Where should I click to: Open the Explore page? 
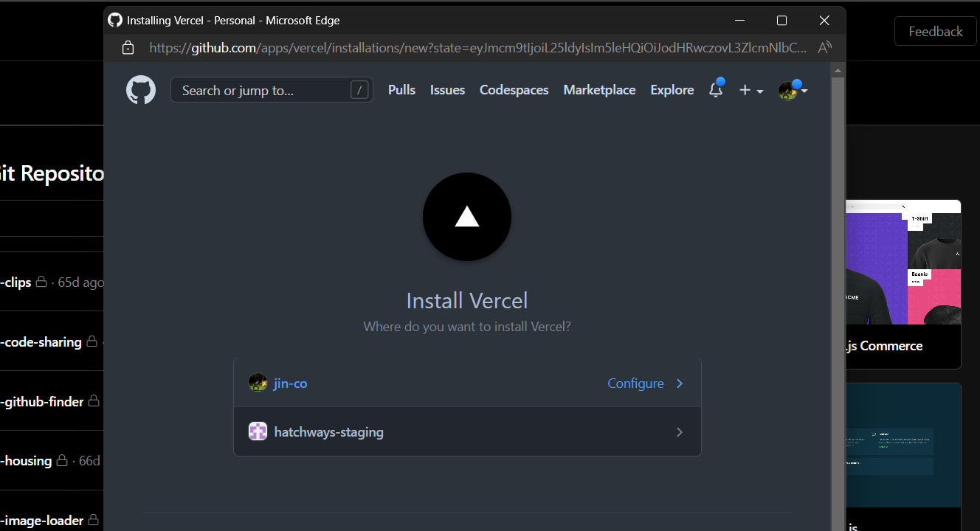tap(672, 90)
